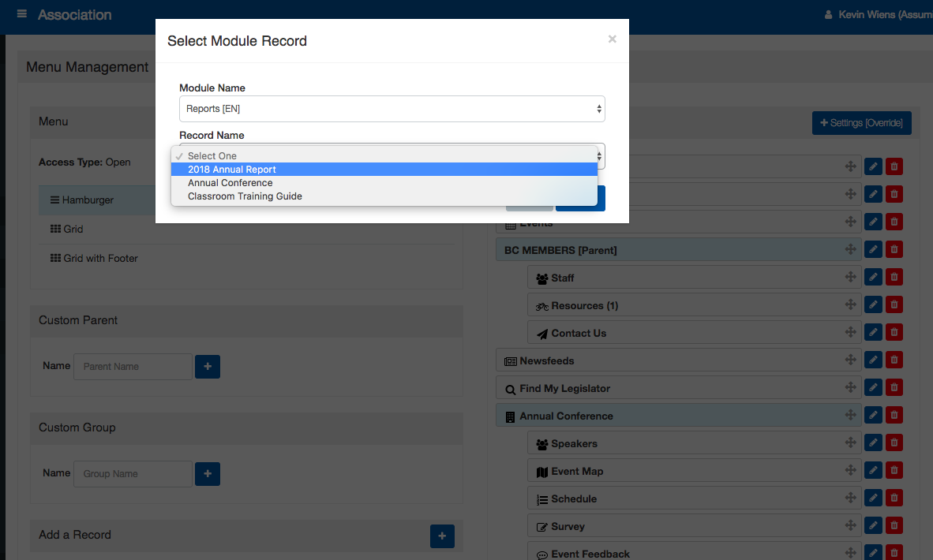Screen dimensions: 933x560
Task: Add custom group with plus button
Action: point(208,474)
